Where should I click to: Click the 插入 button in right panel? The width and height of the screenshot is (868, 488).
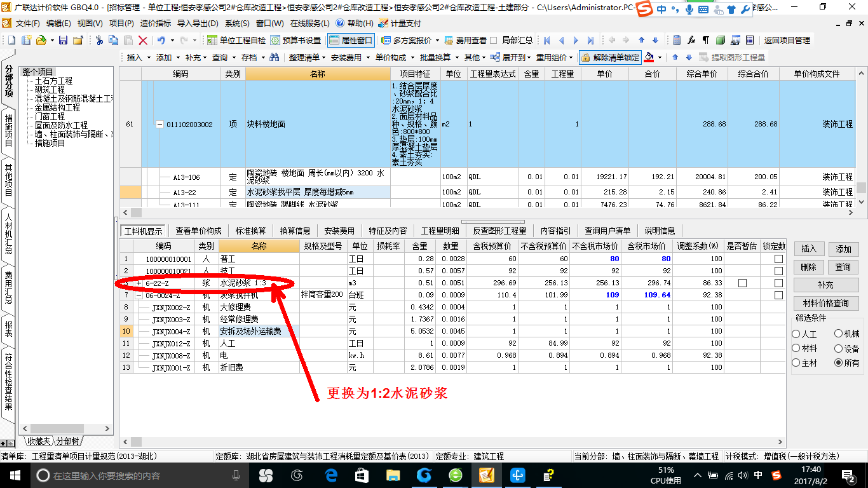pyautogui.click(x=808, y=249)
